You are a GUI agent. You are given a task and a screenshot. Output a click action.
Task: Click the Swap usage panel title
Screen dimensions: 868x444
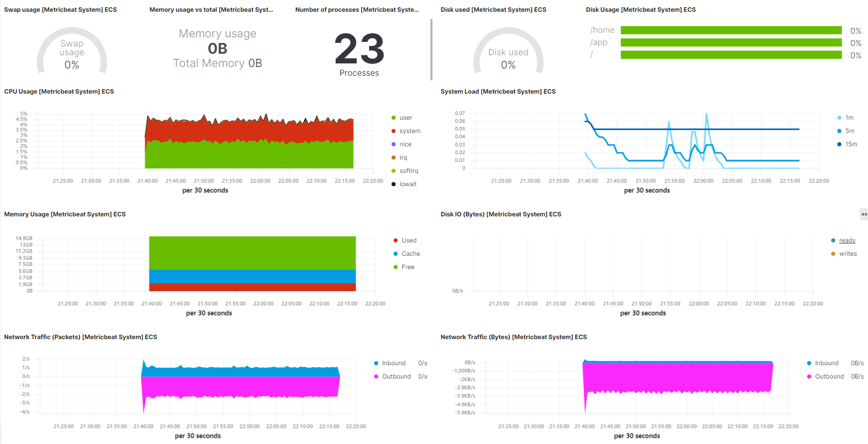(x=60, y=10)
